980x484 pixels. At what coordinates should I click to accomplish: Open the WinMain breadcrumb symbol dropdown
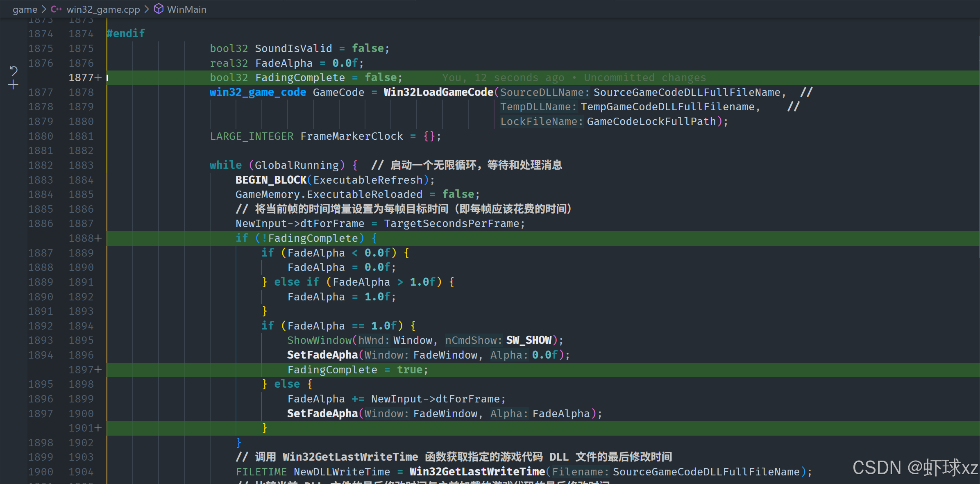pyautogui.click(x=186, y=9)
